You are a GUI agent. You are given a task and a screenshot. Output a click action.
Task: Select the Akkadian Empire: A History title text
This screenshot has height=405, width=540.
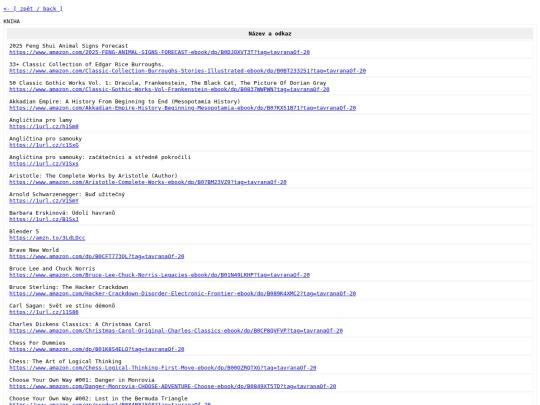click(x=125, y=102)
